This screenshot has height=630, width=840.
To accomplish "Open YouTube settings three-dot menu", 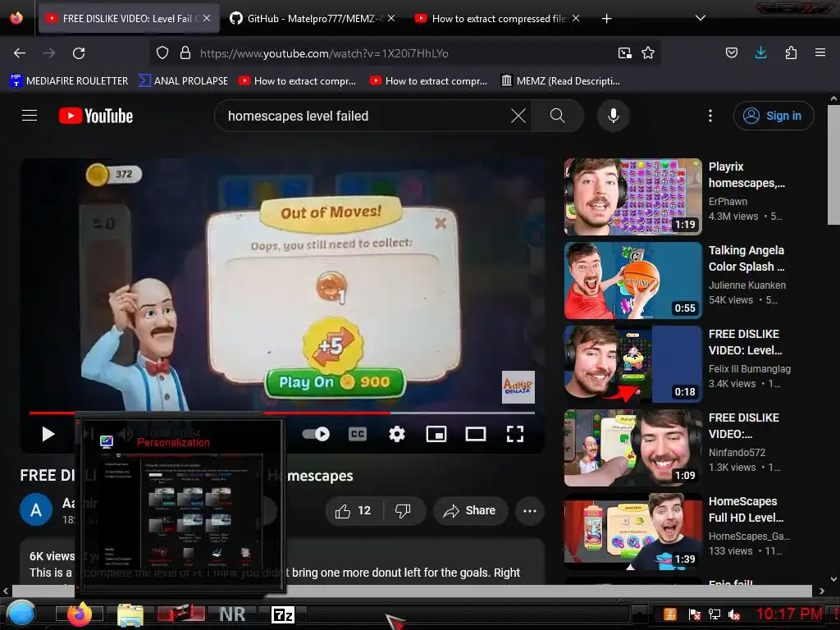I will [x=710, y=116].
